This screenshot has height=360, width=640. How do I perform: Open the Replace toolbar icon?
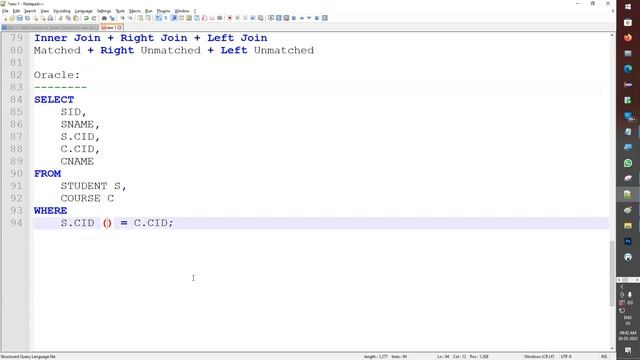(x=112, y=18)
